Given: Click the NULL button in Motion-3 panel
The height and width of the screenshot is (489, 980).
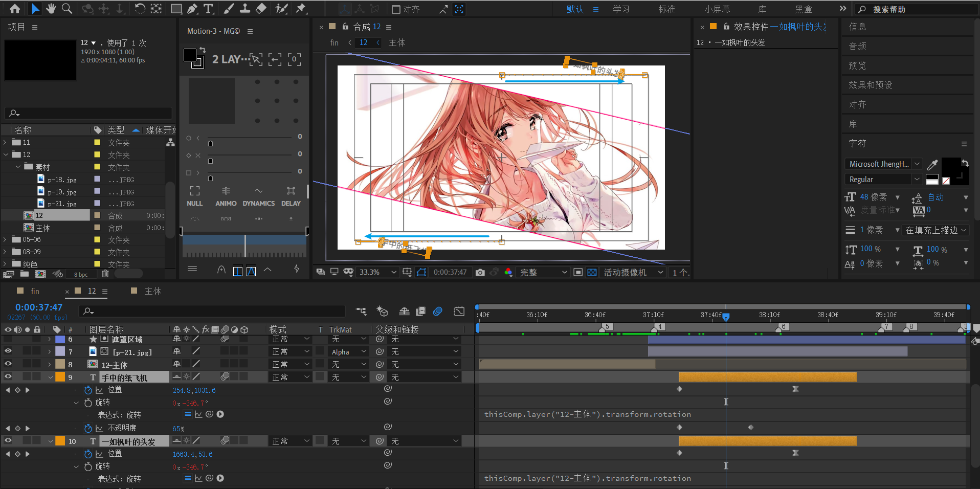Looking at the screenshot, I should pos(194,196).
